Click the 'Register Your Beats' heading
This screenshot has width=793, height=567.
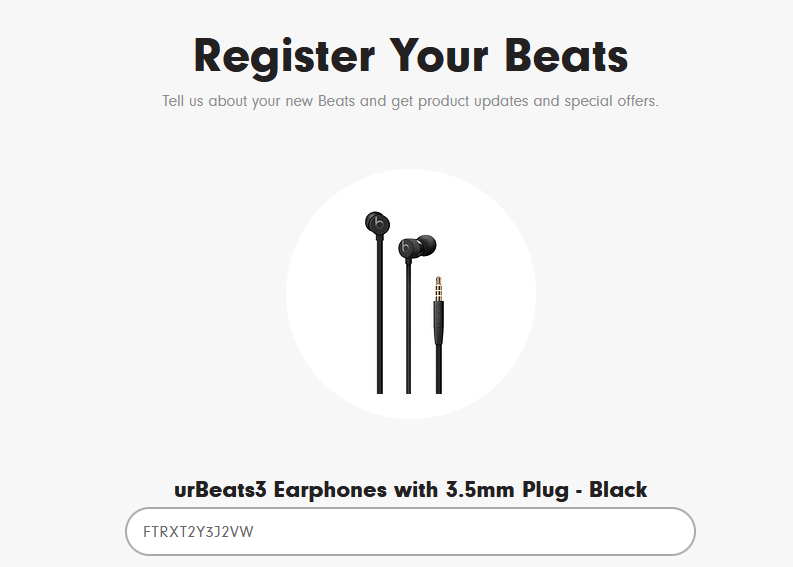[411, 57]
